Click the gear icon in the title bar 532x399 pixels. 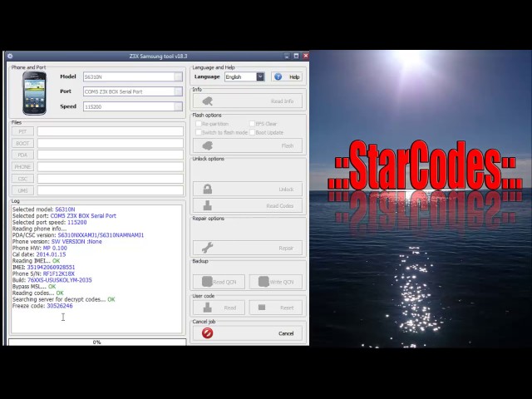pos(10,56)
